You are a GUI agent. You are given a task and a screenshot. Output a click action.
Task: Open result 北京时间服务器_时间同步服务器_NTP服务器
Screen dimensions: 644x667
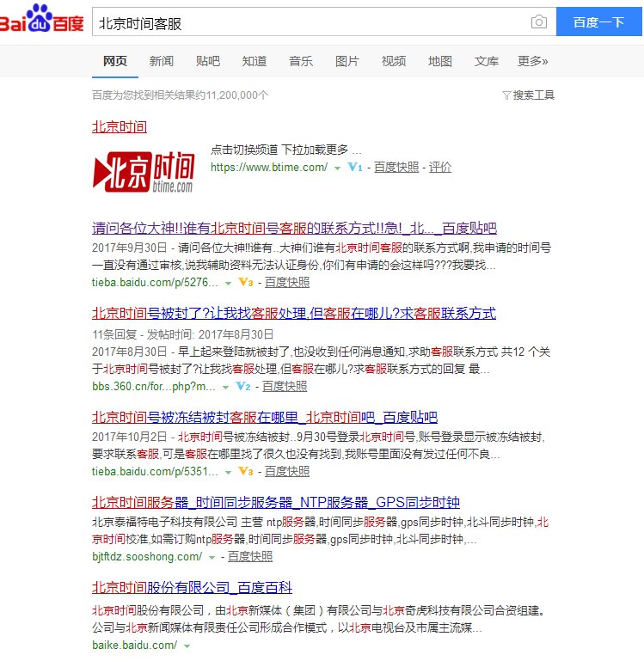click(276, 502)
